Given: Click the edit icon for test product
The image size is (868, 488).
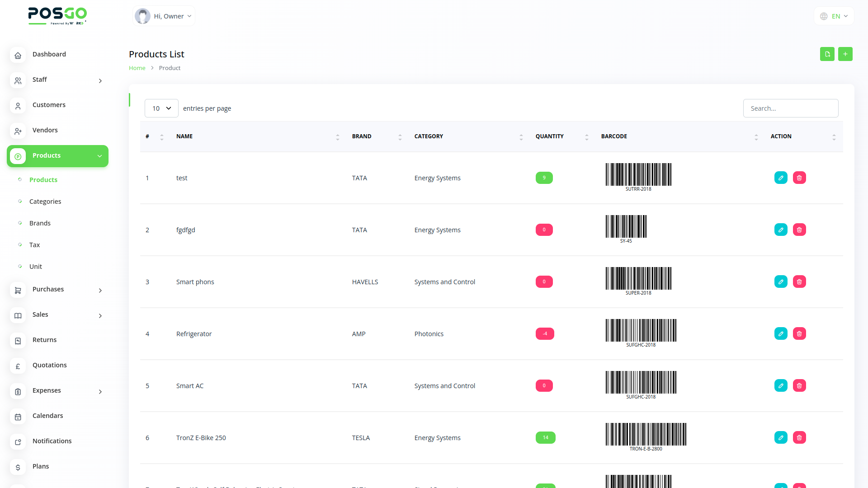Looking at the screenshot, I should (x=781, y=178).
